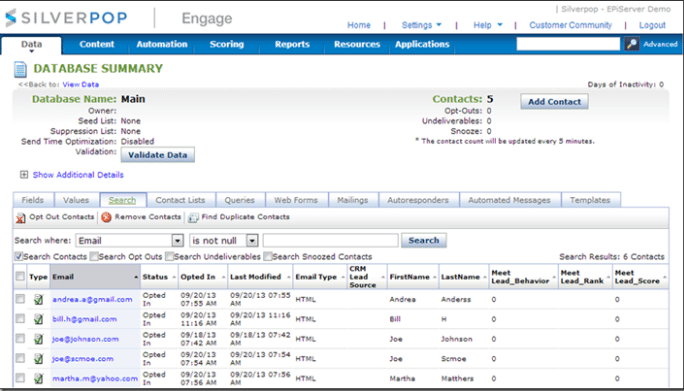Click the Database Summary document icon
684x391 pixels.
(20, 70)
